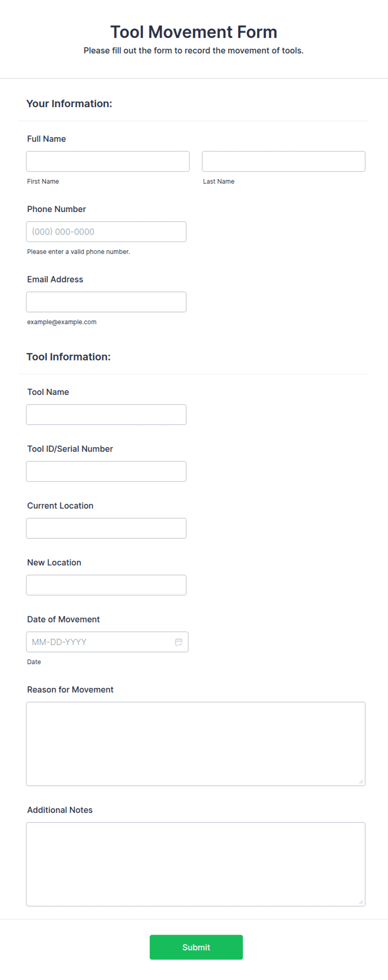Select the 'Tool Movement Form' heading

pyautogui.click(x=194, y=32)
